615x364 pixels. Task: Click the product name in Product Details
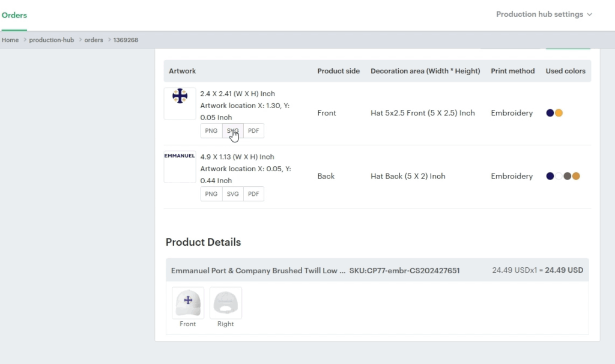point(258,271)
